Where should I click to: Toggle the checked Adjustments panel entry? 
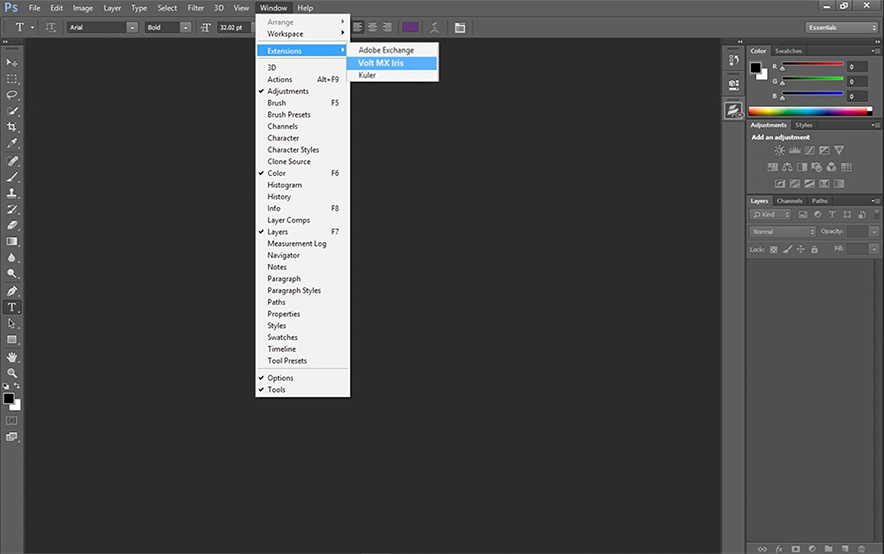[287, 91]
